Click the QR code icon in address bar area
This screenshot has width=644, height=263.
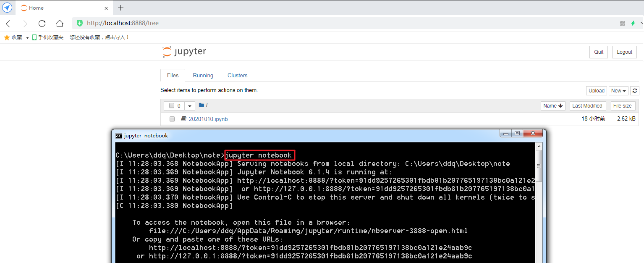tap(622, 23)
